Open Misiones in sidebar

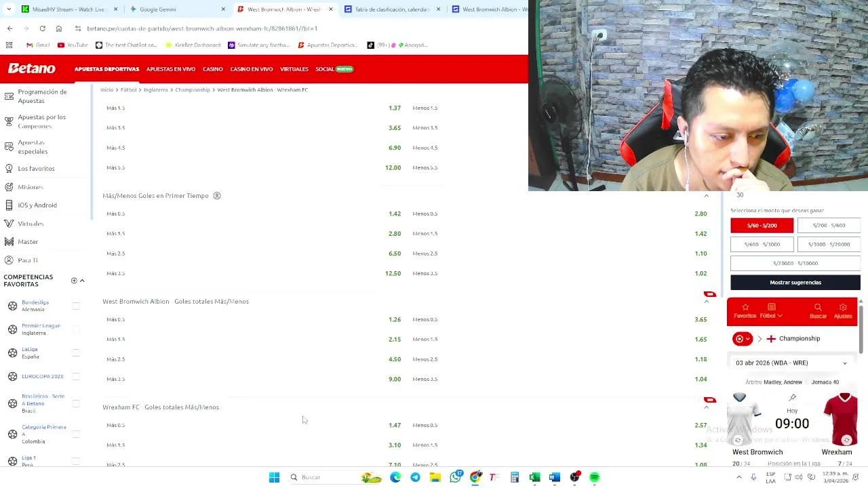coord(30,187)
